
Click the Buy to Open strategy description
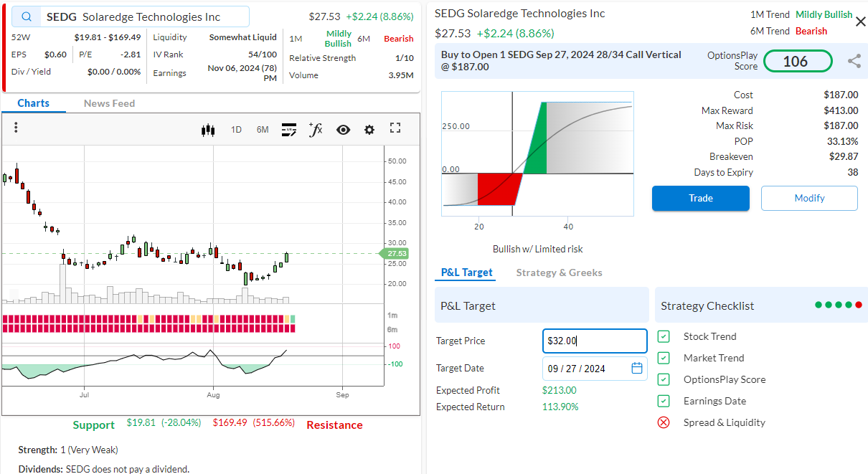coord(562,61)
